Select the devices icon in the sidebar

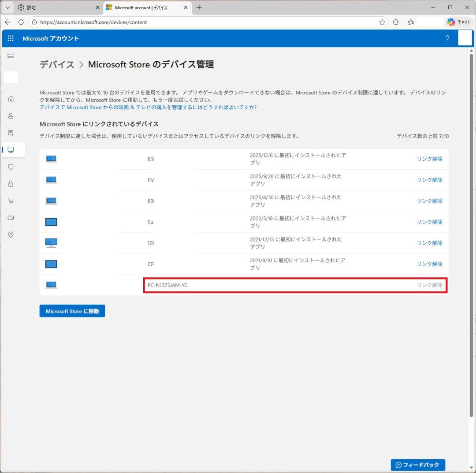[x=11, y=149]
